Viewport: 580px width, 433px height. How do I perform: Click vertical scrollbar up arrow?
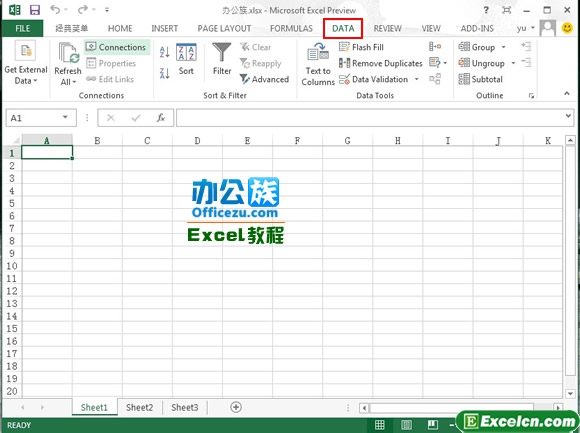point(570,140)
